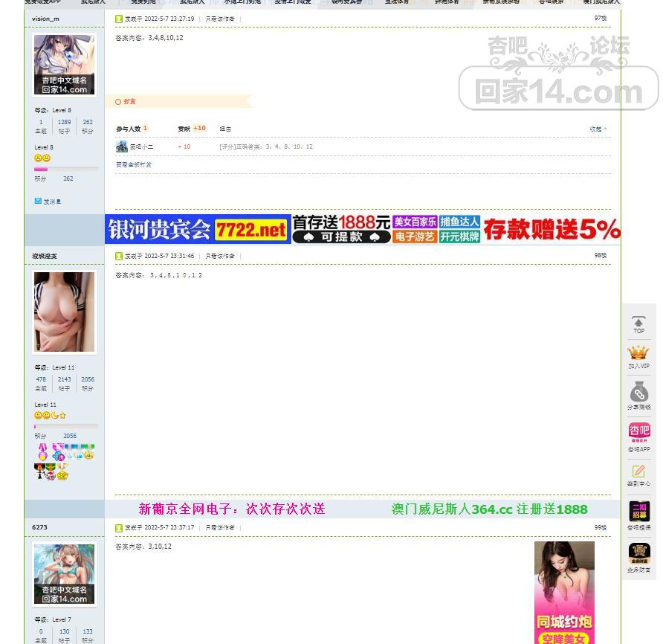Click the 开元棋牌 green banner button
Viewport: 663px width, 644px height.
459,236
